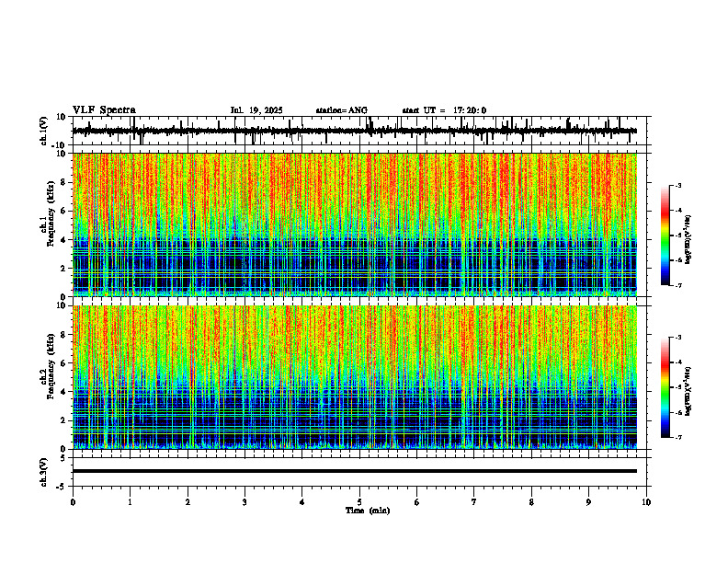This screenshot has width=728, height=563.
Task: Click the ch.2 spectrogram "6" kHz tick label
Action: (x=63, y=363)
